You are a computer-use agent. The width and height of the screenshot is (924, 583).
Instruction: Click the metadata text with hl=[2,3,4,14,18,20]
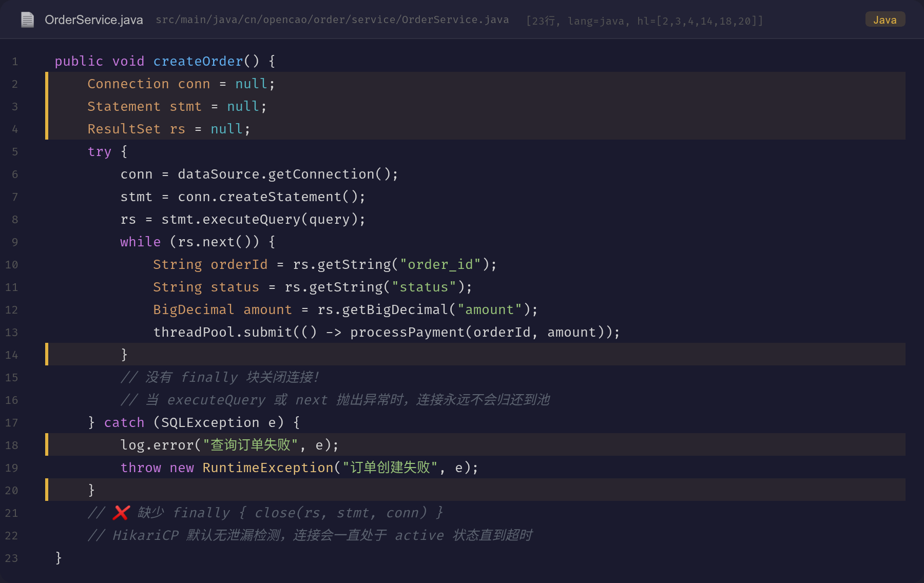point(644,21)
